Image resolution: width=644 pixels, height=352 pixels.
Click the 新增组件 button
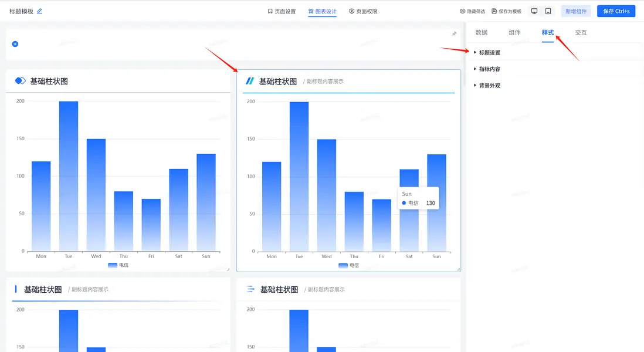point(576,11)
